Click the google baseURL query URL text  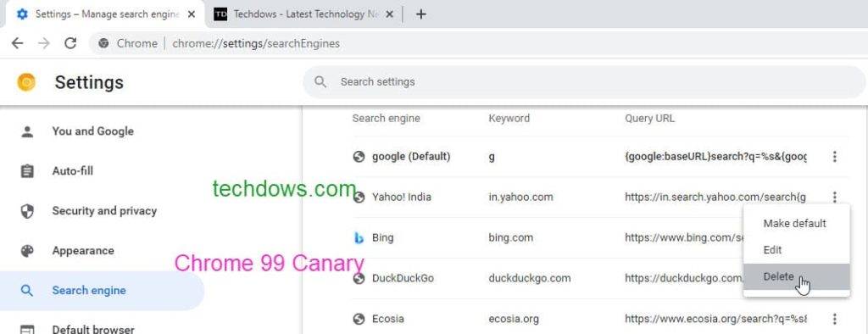715,157
